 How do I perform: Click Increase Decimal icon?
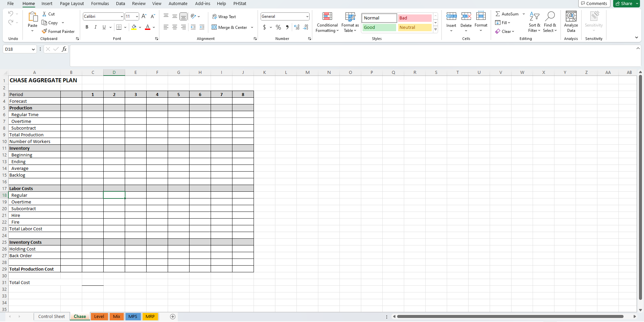[297, 27]
